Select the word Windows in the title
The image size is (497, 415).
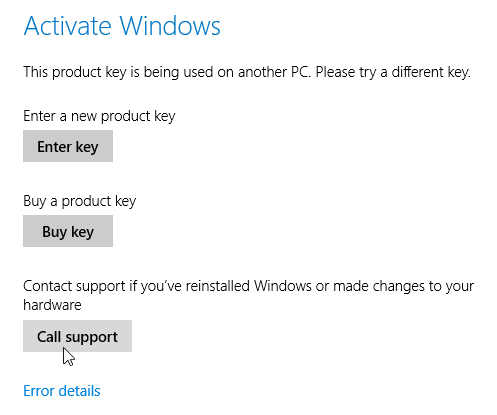[x=170, y=26]
